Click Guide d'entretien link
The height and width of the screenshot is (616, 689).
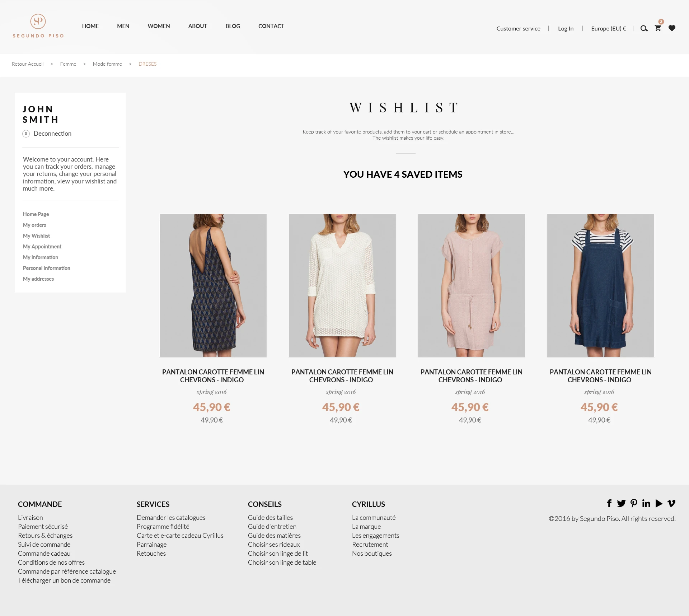272,527
